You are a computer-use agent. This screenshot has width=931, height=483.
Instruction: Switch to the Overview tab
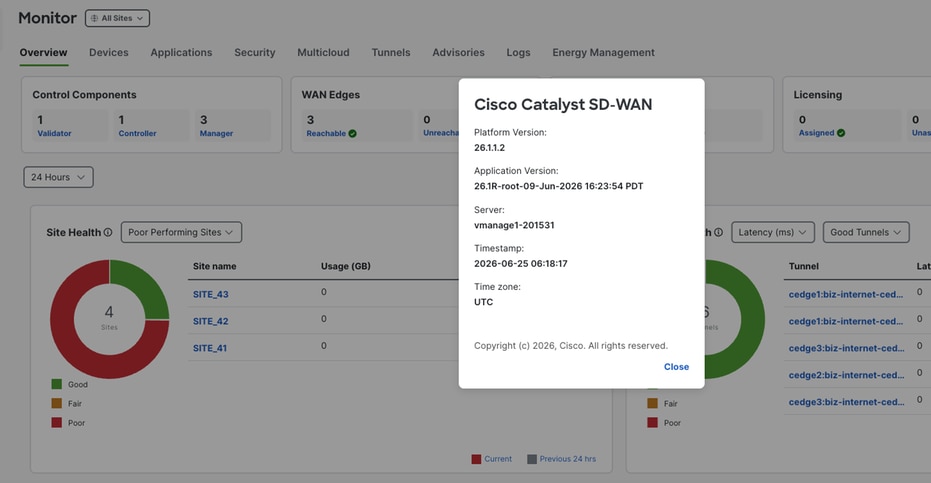point(43,52)
